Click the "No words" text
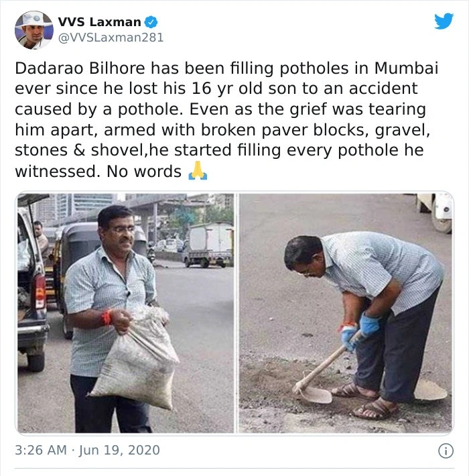 pos(144,172)
